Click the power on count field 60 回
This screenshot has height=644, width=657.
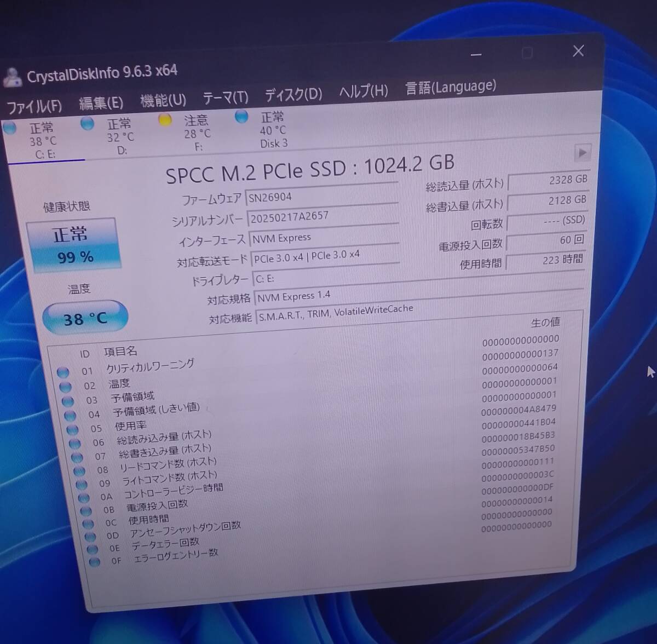[x=546, y=241]
